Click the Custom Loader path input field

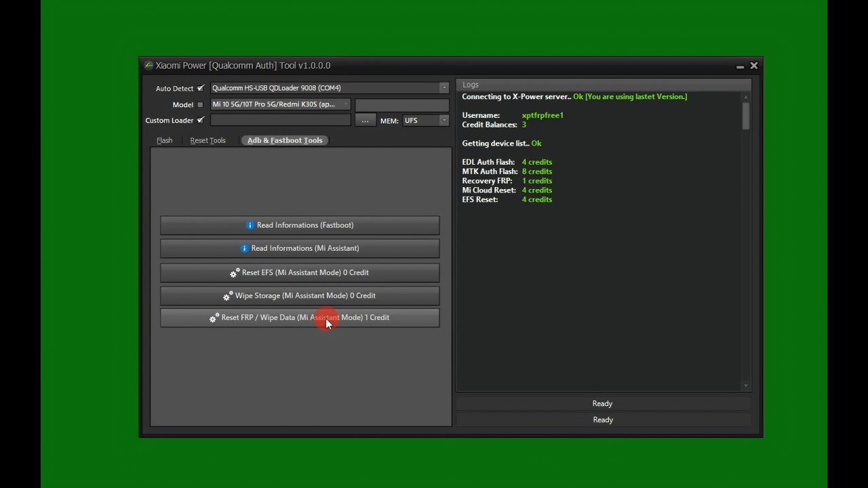tap(281, 120)
